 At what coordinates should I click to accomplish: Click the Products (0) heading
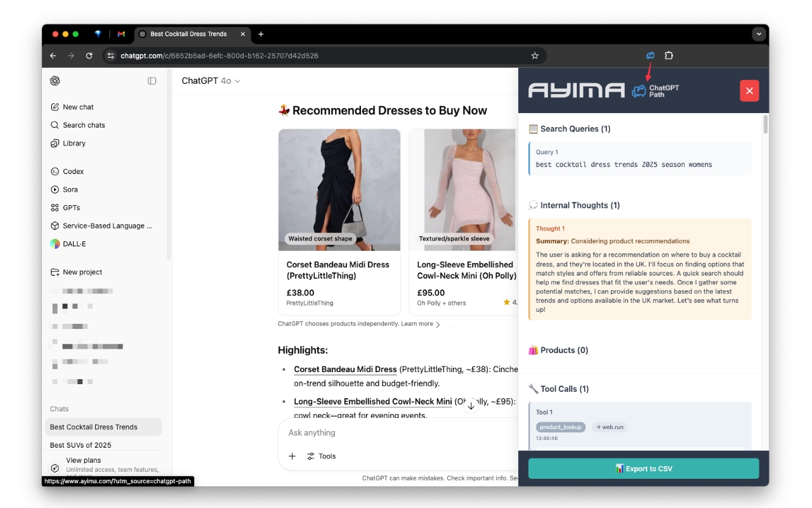(x=558, y=350)
